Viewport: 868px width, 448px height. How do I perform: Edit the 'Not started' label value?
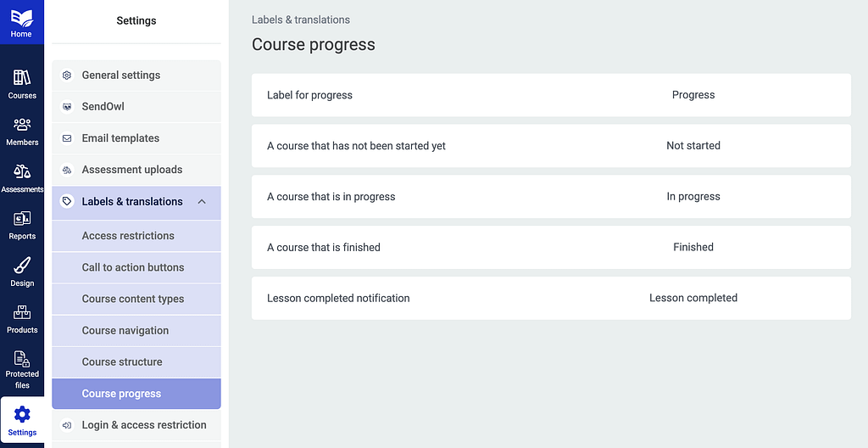pyautogui.click(x=693, y=146)
